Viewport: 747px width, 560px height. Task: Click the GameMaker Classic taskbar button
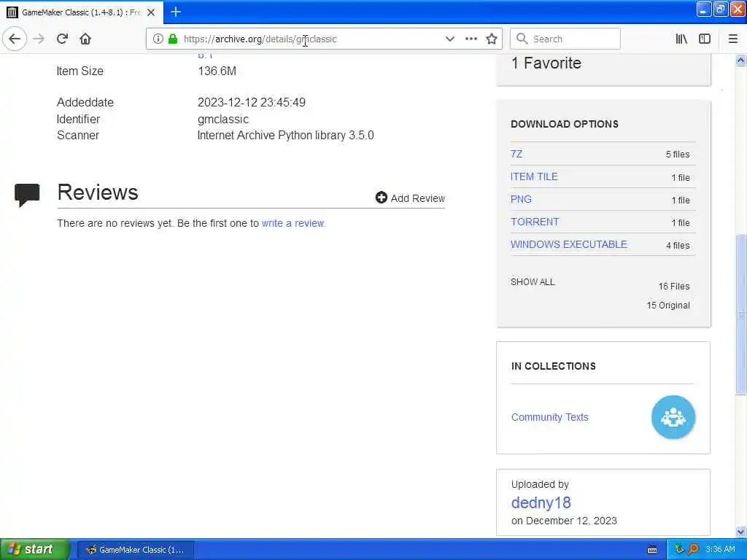coord(136,550)
